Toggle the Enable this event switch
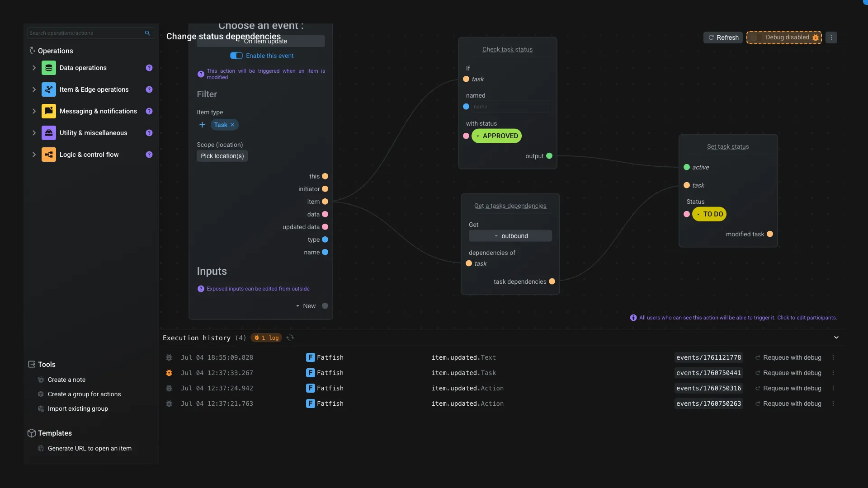868x488 pixels. (x=236, y=56)
